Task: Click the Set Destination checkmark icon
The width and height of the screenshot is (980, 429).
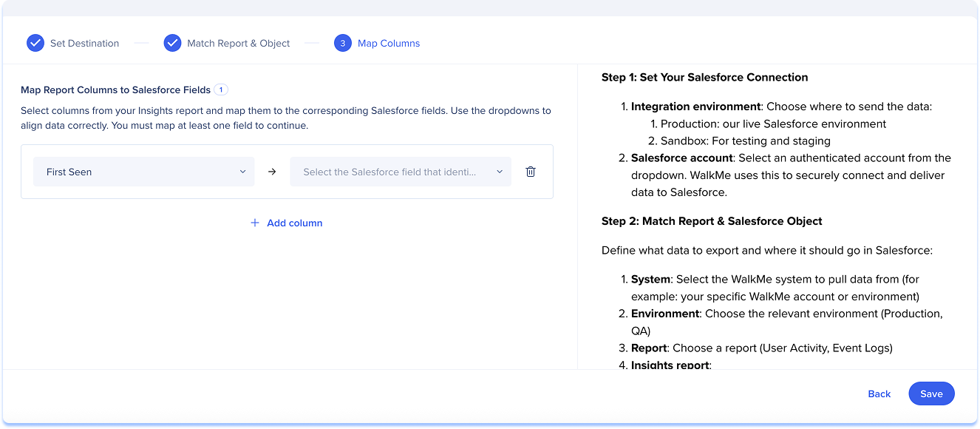Action: (35, 43)
